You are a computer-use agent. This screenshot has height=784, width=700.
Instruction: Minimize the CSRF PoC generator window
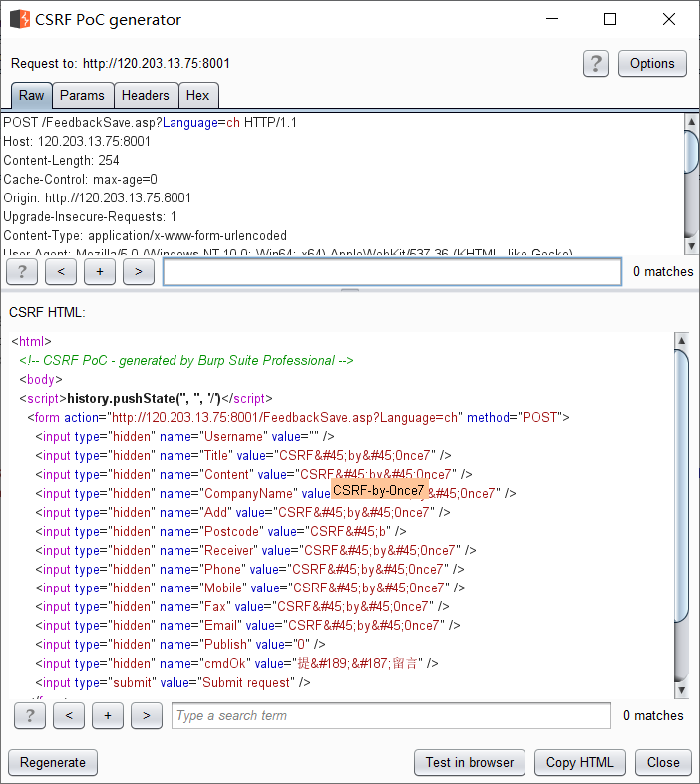[552, 19]
